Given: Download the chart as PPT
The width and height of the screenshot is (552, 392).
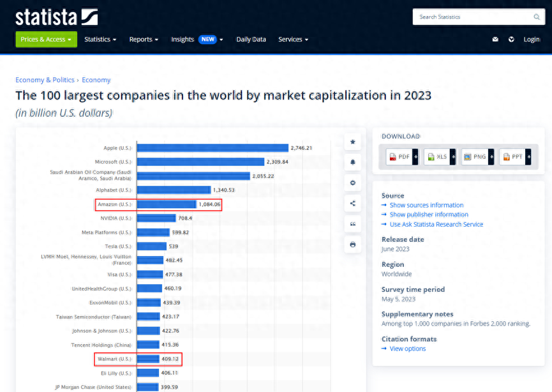Looking at the screenshot, I should point(516,156).
